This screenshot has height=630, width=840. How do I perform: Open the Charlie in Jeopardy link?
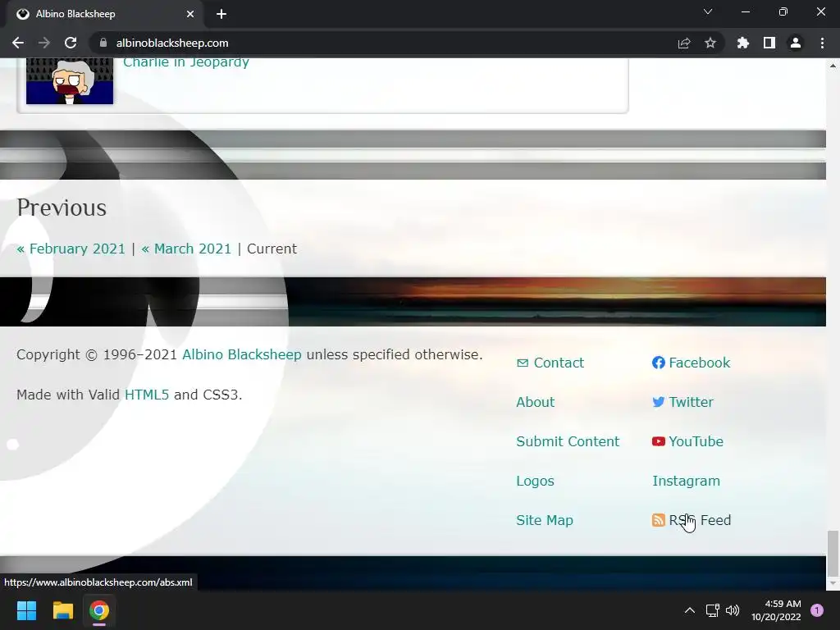pyautogui.click(x=186, y=62)
